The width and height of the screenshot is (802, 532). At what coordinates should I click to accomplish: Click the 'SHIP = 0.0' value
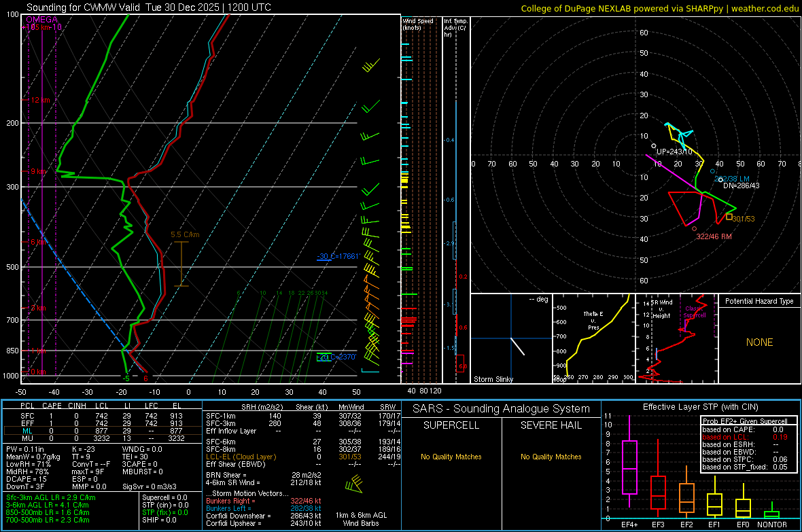point(159,520)
